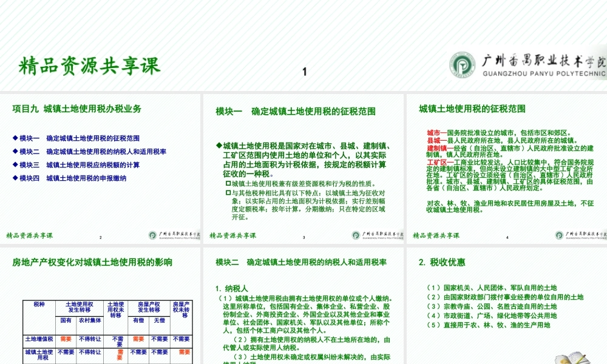Viewport: 607px width, 364px height.
Task: Open 模块四 城镇土地使用税的申报缴纳
Action: tap(70, 178)
